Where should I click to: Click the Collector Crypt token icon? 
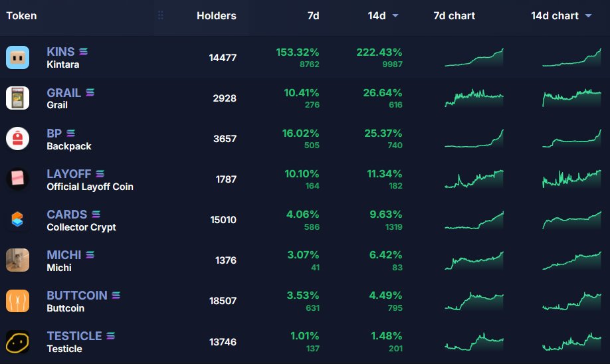point(17,219)
